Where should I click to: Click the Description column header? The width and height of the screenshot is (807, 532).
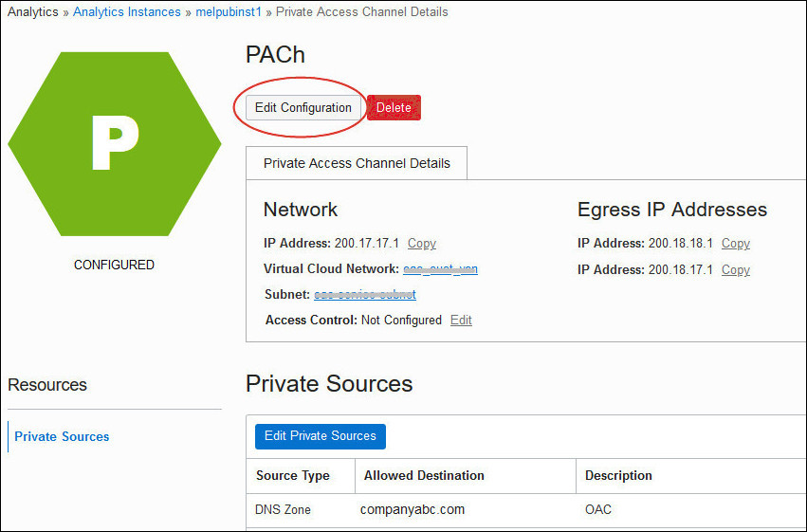[618, 476]
